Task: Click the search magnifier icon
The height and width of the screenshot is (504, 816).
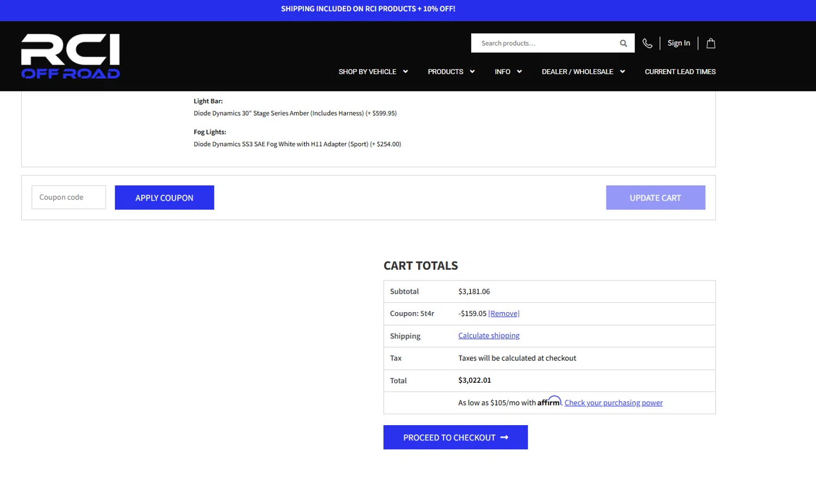Action: coord(623,43)
